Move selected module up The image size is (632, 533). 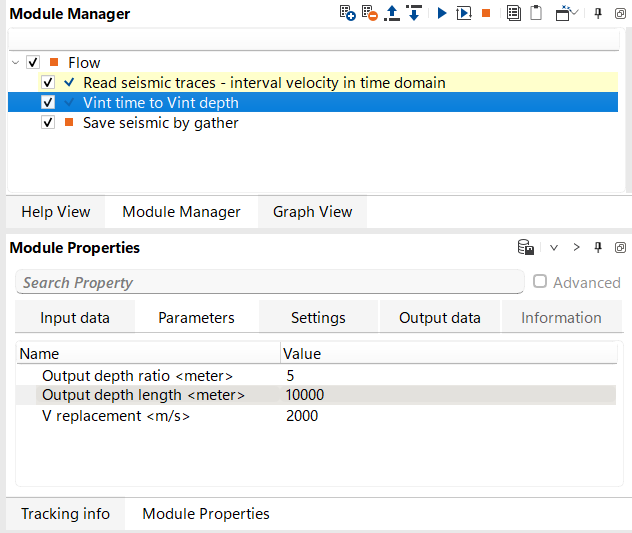click(393, 14)
